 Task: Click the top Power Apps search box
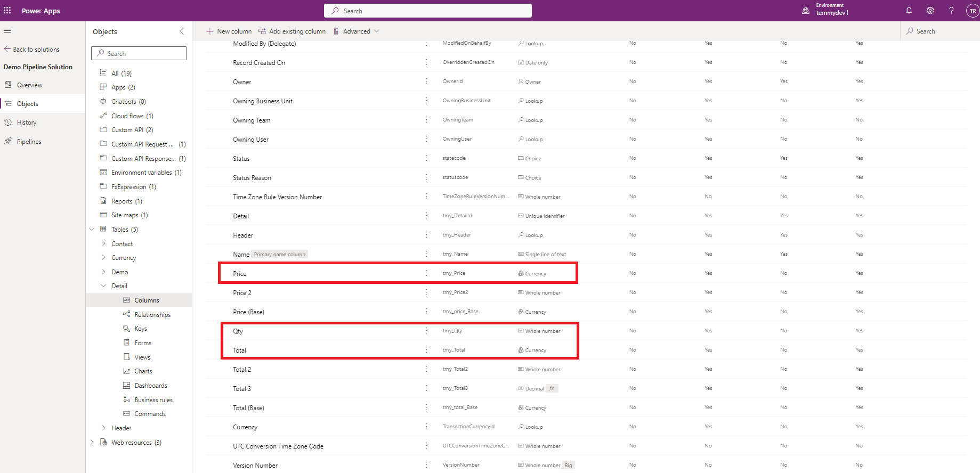pos(428,11)
